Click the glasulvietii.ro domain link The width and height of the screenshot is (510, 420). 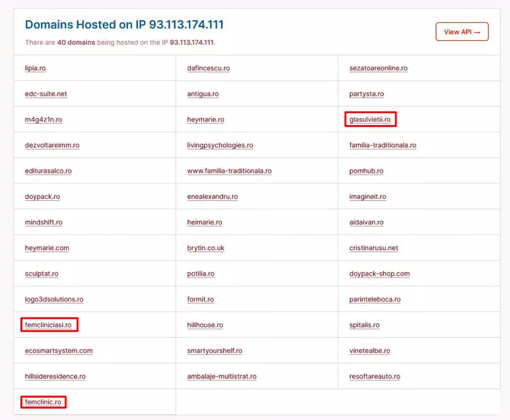(x=370, y=120)
